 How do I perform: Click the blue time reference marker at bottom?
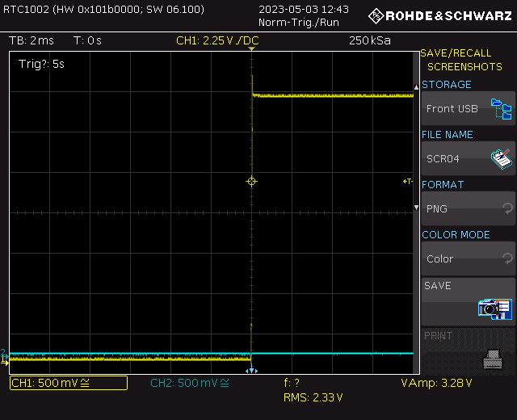[x=251, y=370]
